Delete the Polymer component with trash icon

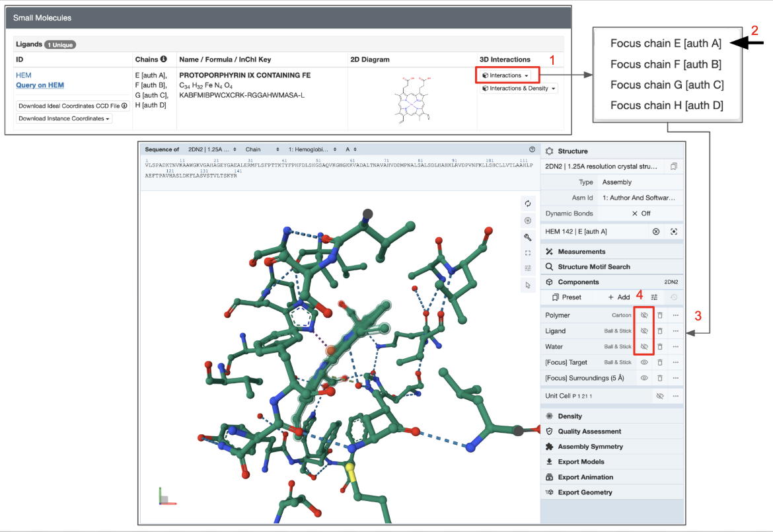(x=659, y=315)
